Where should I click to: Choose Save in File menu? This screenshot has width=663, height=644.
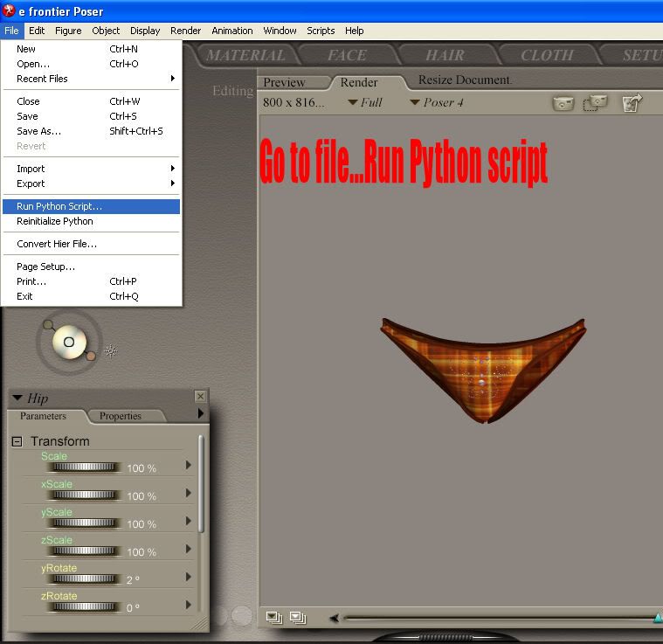(92, 116)
